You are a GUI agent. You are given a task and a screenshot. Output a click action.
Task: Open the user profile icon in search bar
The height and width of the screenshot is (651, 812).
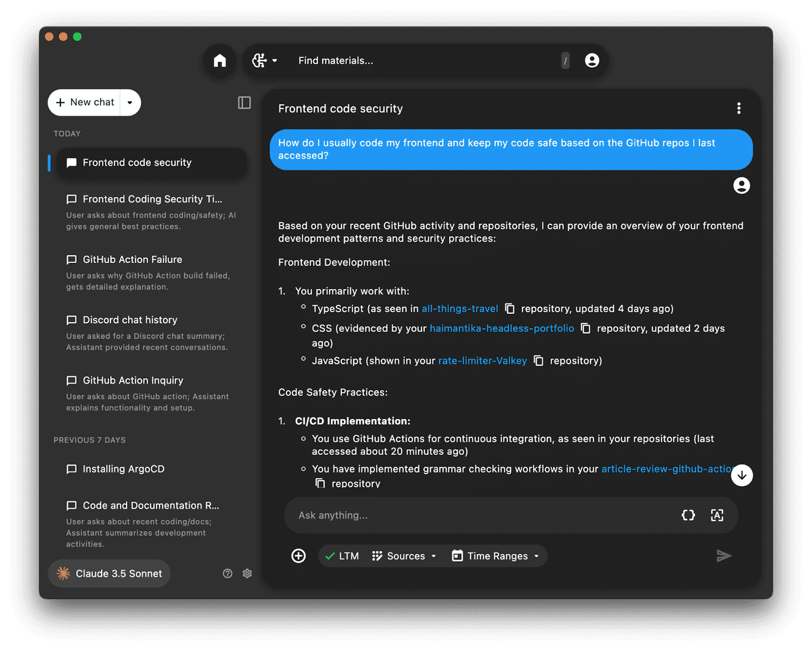tap(592, 61)
